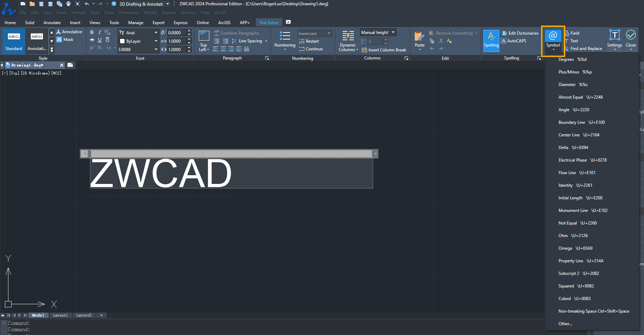This screenshot has width=644, height=335.
Task: Center-align paragraph text
Action: (223, 49)
